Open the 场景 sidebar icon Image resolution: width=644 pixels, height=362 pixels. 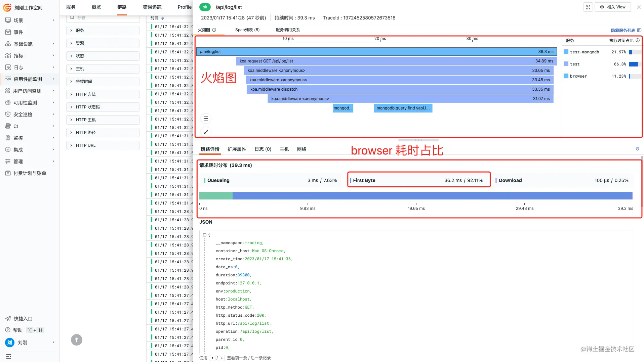(8, 20)
